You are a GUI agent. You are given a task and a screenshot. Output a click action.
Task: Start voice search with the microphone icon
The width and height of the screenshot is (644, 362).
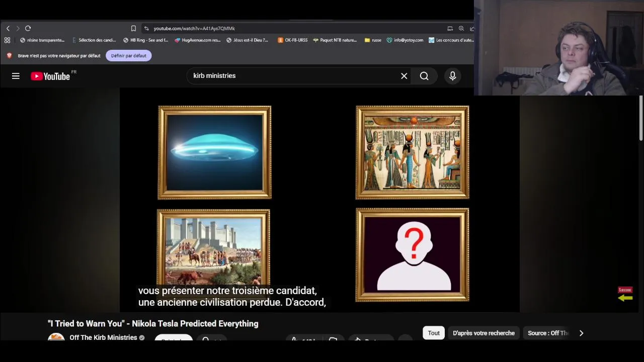click(x=453, y=76)
